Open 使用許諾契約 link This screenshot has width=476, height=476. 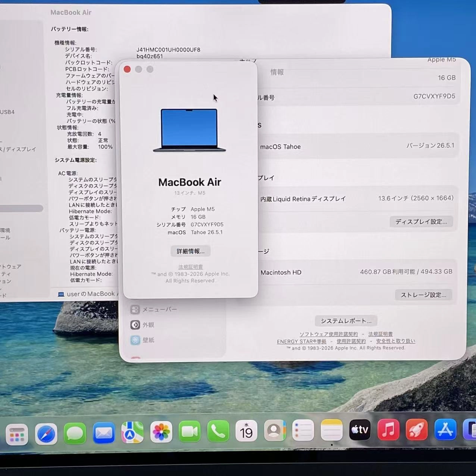point(351,341)
